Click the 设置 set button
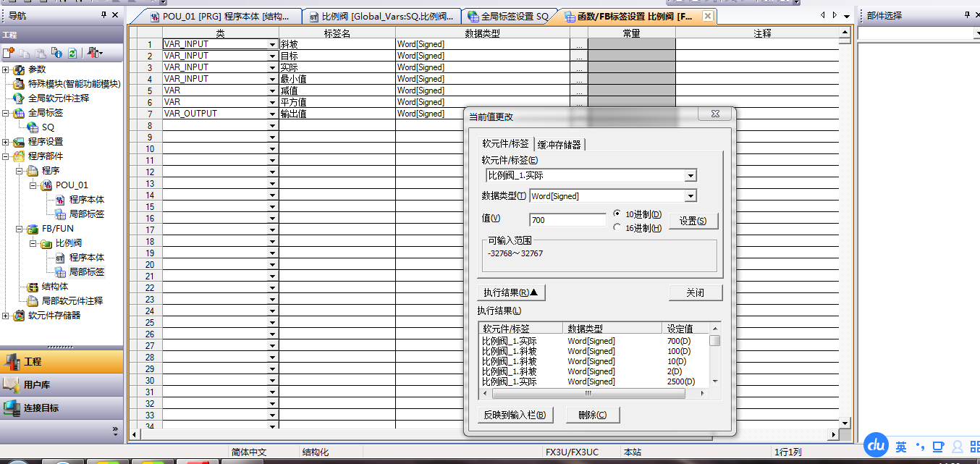The image size is (980, 464). 693,221
